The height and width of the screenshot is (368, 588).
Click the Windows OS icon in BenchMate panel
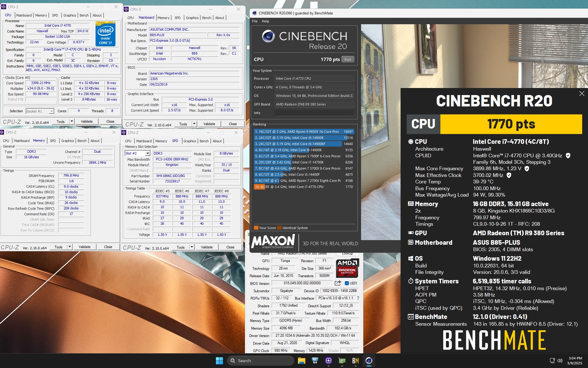[x=411, y=259]
